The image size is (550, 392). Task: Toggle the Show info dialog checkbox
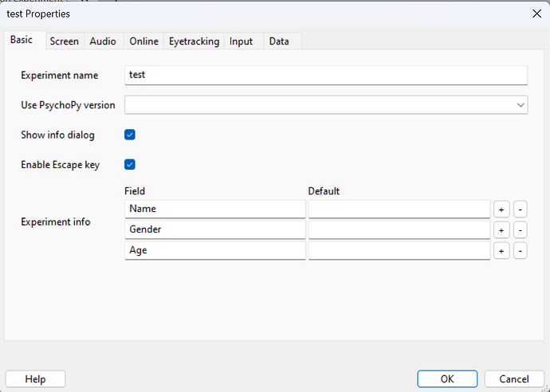click(130, 135)
